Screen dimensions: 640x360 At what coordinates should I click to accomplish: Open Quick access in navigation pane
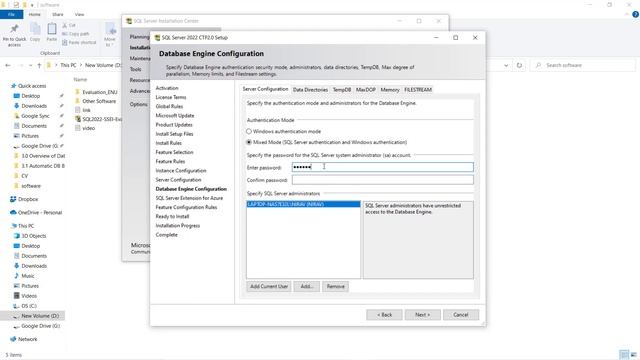[32, 86]
